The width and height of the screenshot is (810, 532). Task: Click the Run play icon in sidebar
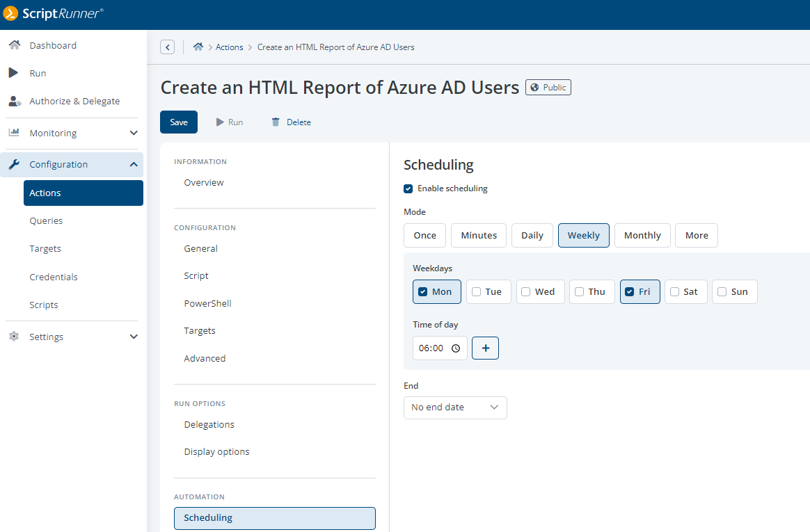tap(13, 73)
